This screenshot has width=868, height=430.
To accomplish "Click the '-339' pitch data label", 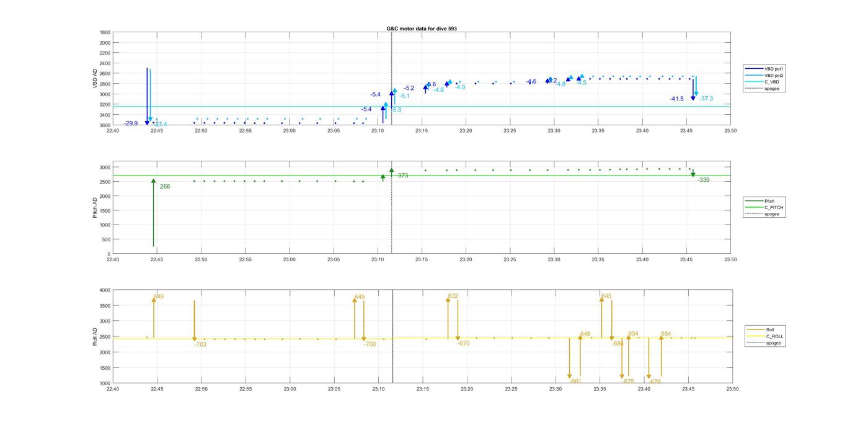I will pyautogui.click(x=704, y=180).
